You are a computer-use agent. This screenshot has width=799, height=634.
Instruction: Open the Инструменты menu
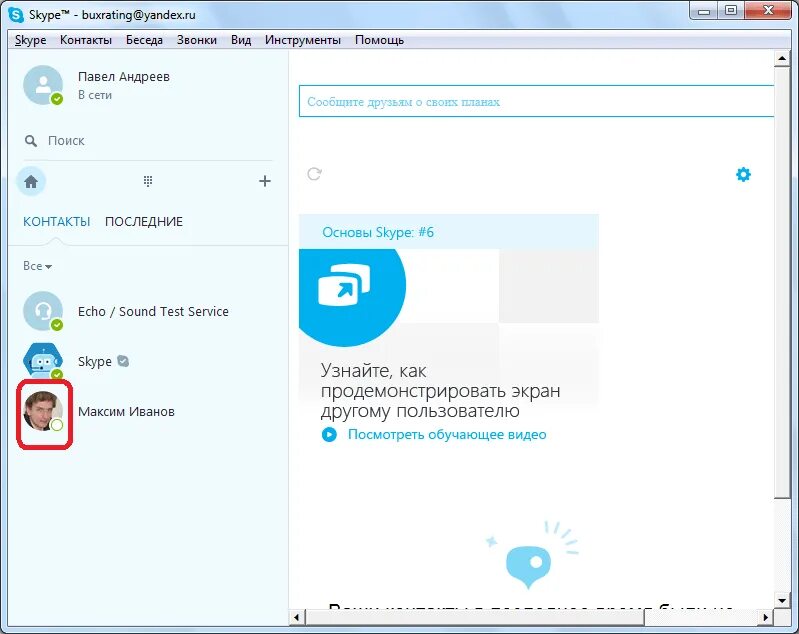click(303, 40)
